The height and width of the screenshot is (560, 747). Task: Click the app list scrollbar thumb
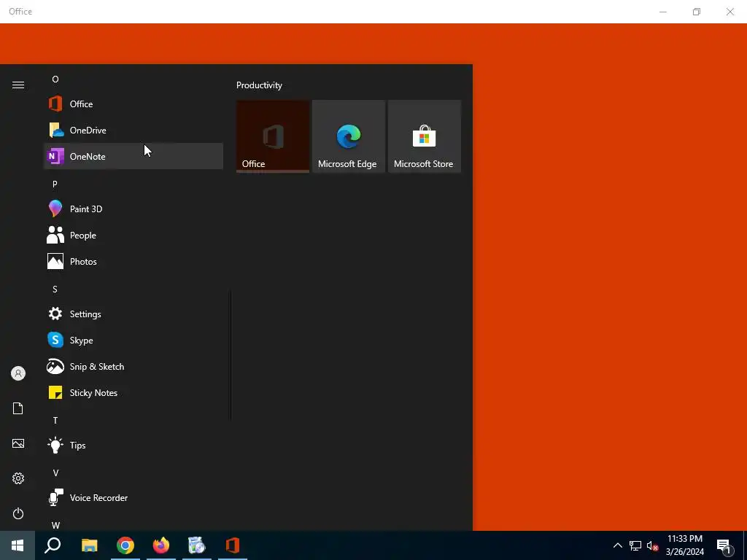231,355
